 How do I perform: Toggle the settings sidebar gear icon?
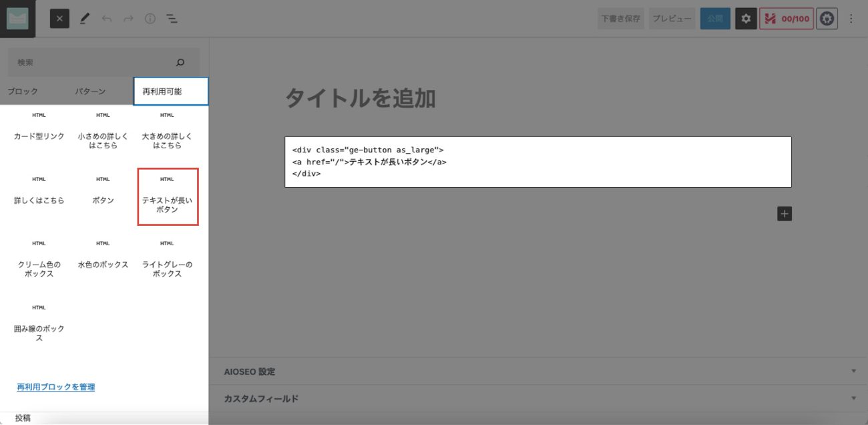(x=746, y=19)
